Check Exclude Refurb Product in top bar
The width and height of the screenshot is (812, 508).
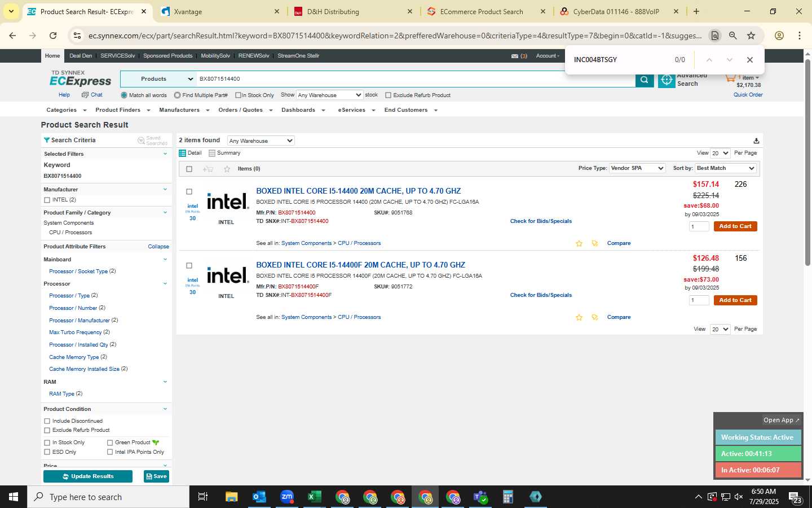[388, 95]
